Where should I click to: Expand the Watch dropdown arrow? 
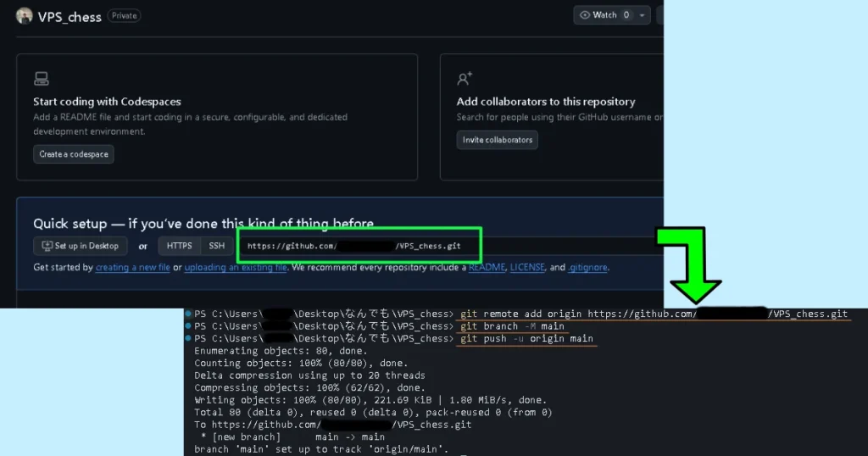(x=643, y=15)
